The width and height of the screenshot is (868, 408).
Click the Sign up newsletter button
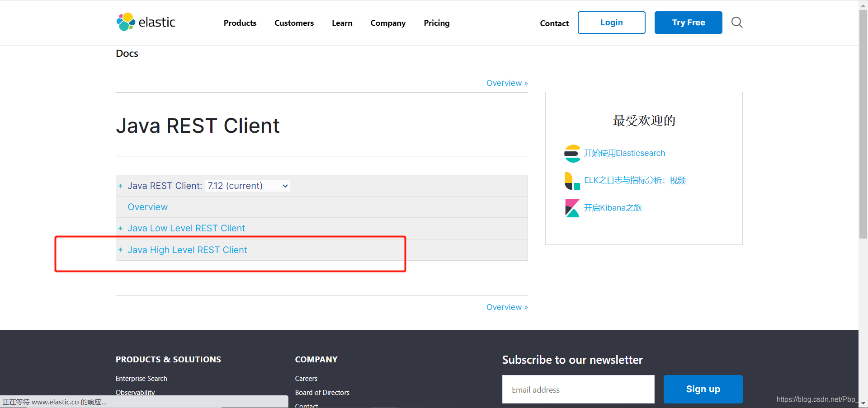703,389
